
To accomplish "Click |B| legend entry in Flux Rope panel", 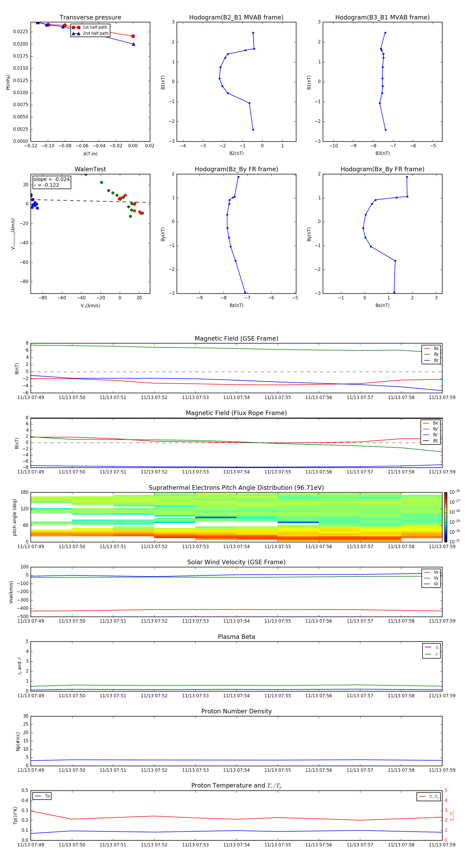I will click(x=431, y=441).
